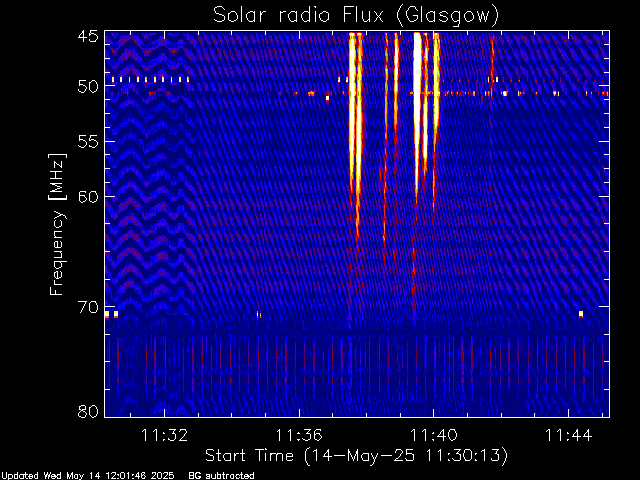This screenshot has height=480, width=640.
Task: Click the 80 frequency tick label
Action: pyautogui.click(x=88, y=411)
